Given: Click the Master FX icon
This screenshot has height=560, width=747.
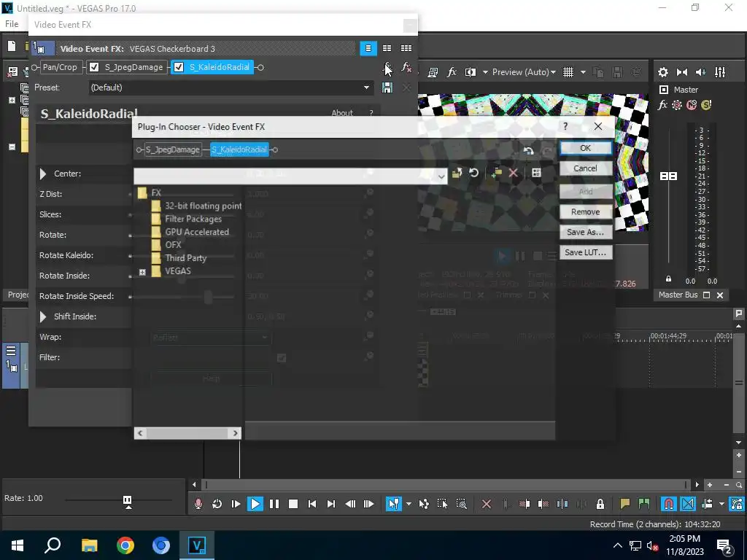Looking at the screenshot, I should tap(662, 105).
